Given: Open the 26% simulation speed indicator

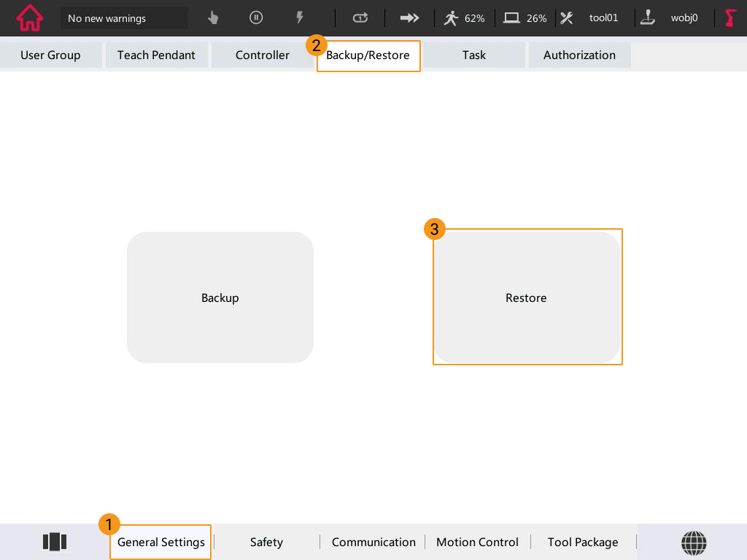Looking at the screenshot, I should (x=525, y=18).
